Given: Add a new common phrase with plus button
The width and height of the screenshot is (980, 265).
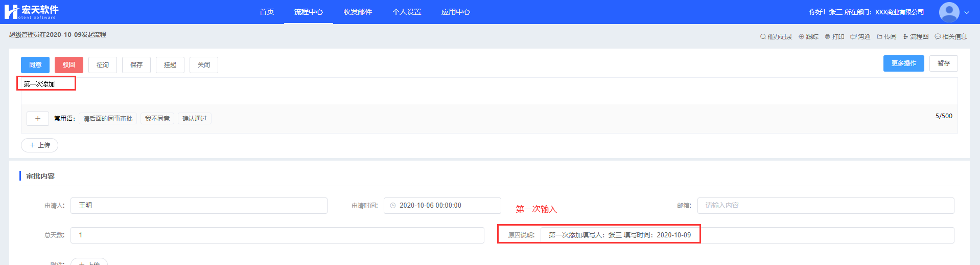Looking at the screenshot, I should coord(38,119).
